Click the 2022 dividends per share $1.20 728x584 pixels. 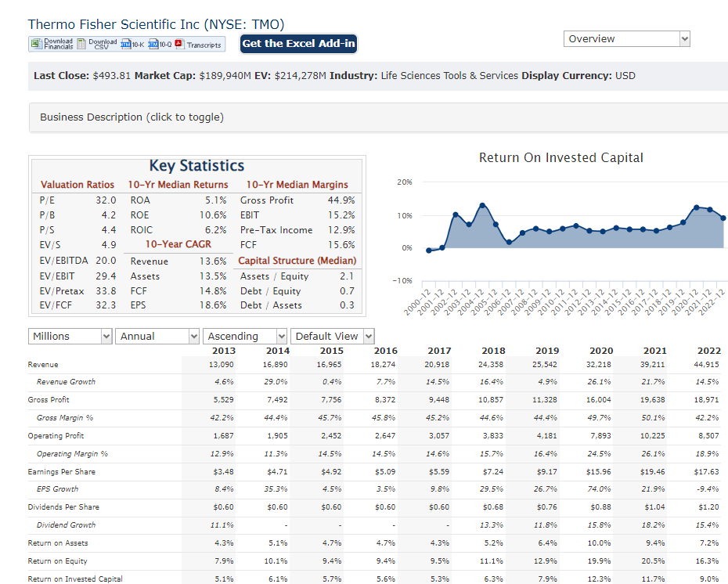coord(708,507)
